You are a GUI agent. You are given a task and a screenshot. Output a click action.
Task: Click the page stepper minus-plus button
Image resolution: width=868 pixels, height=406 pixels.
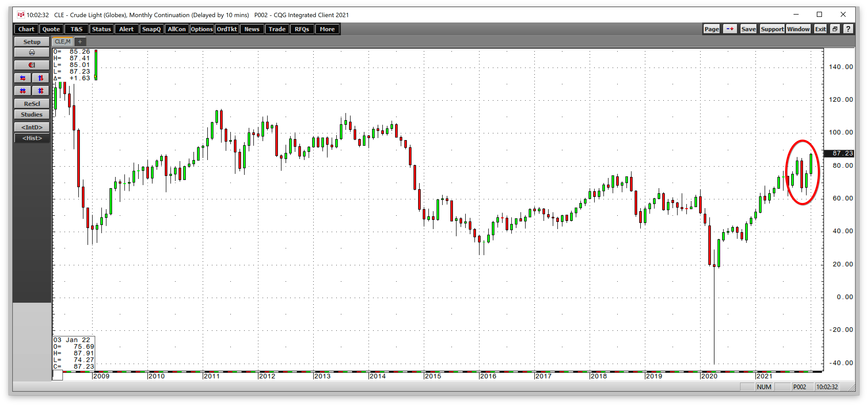730,29
